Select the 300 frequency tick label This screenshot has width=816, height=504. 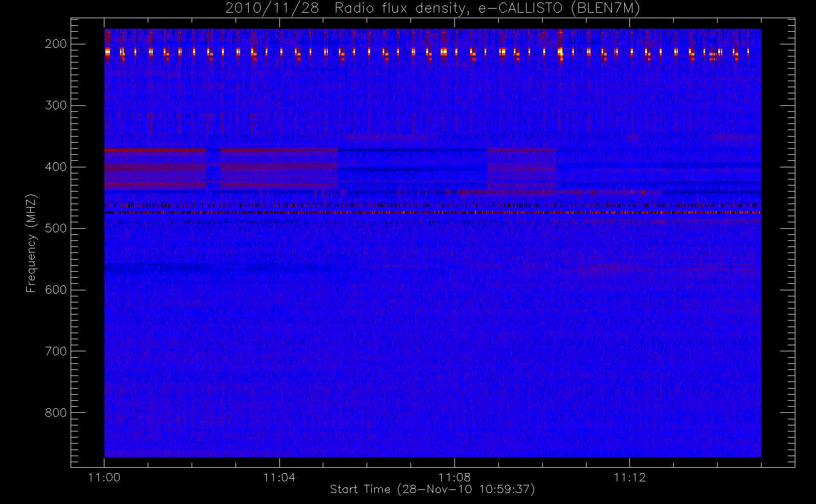coord(55,105)
